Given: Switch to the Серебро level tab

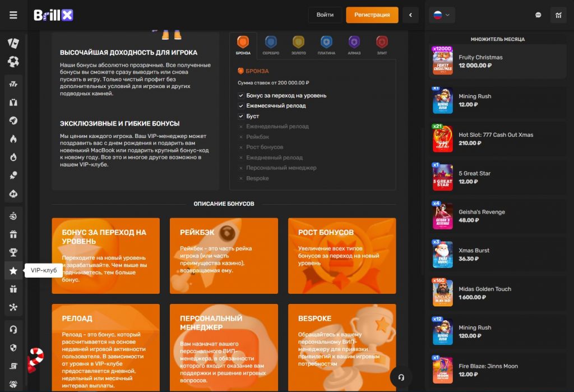Looking at the screenshot, I should 271,45.
